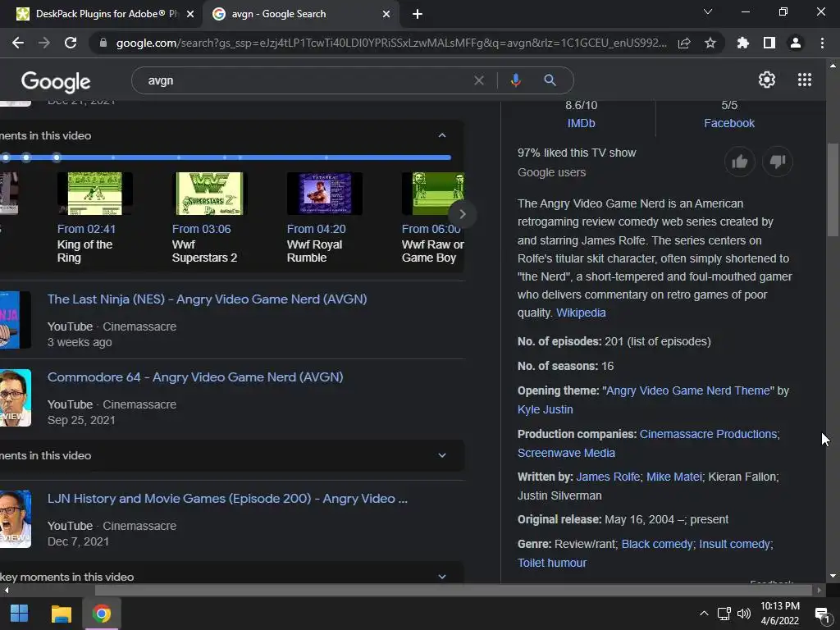Jump to King of the Ring moment

tap(95, 217)
